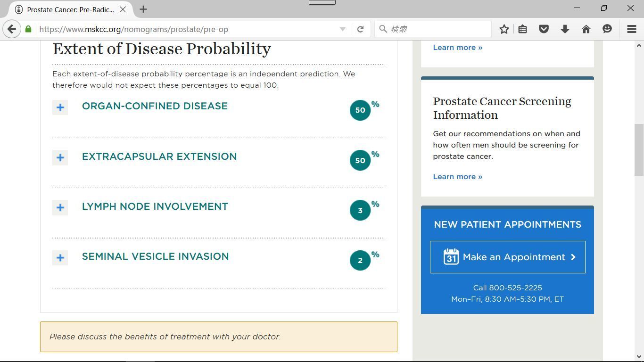Open a new tab with plus
Image resolution: width=644 pixels, height=362 pixels.
143,9
